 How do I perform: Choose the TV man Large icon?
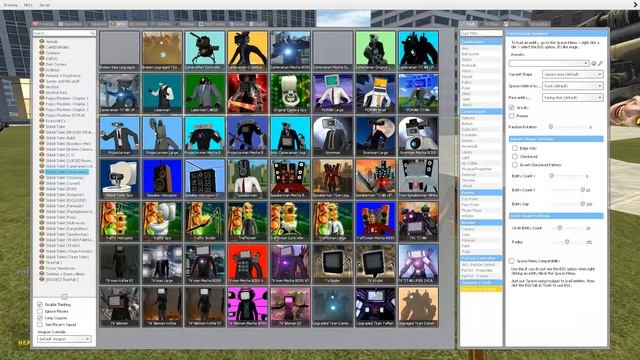(x=162, y=264)
